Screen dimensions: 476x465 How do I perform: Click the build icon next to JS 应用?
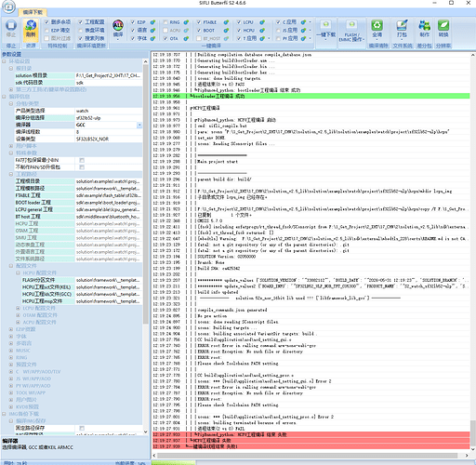(303, 31)
